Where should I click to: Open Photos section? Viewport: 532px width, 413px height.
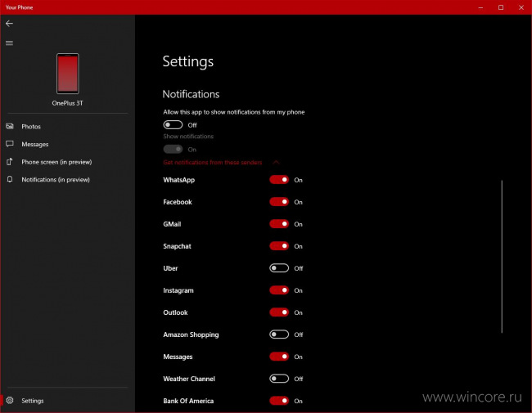(x=67, y=127)
